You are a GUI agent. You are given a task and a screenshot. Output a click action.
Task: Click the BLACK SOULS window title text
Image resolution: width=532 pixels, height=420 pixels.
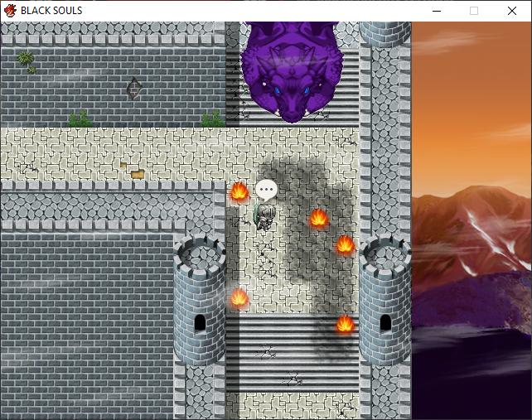click(51, 11)
